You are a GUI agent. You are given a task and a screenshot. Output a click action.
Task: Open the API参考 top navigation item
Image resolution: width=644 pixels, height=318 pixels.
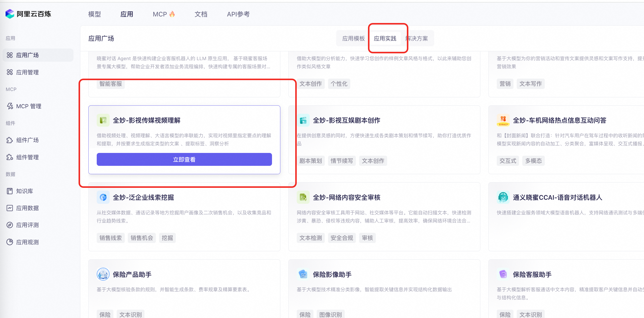point(238,14)
